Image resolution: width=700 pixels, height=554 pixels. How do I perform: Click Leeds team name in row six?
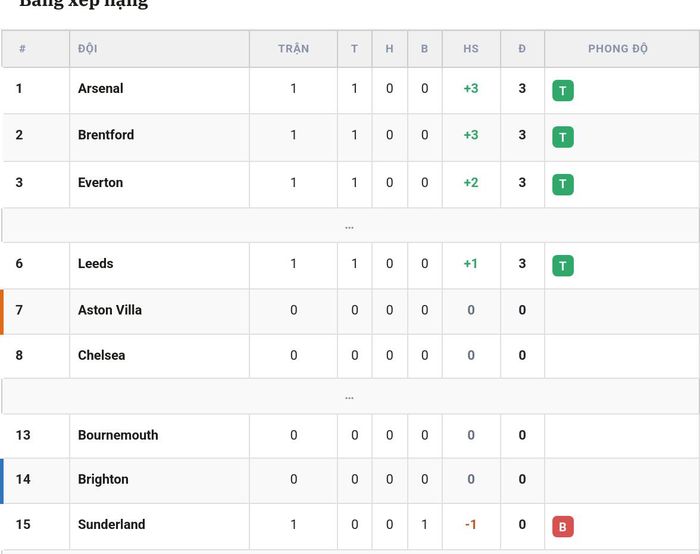pos(96,263)
